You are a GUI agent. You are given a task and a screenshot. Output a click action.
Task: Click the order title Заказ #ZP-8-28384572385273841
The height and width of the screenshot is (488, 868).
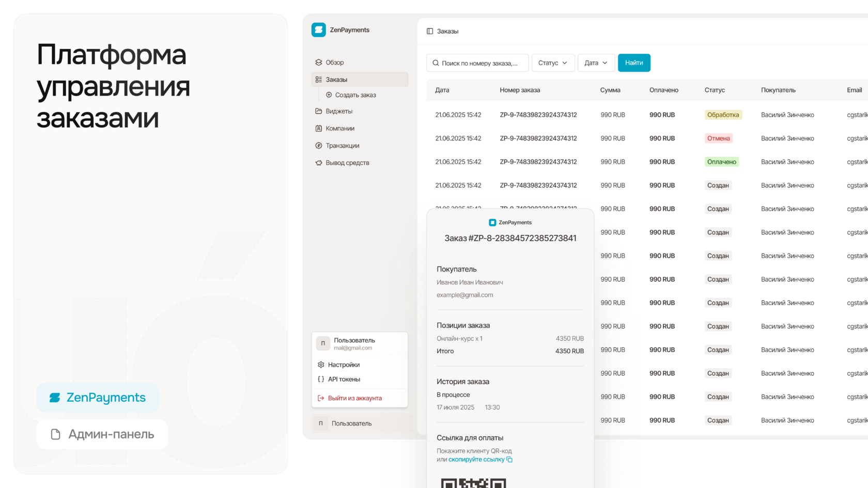pos(510,239)
